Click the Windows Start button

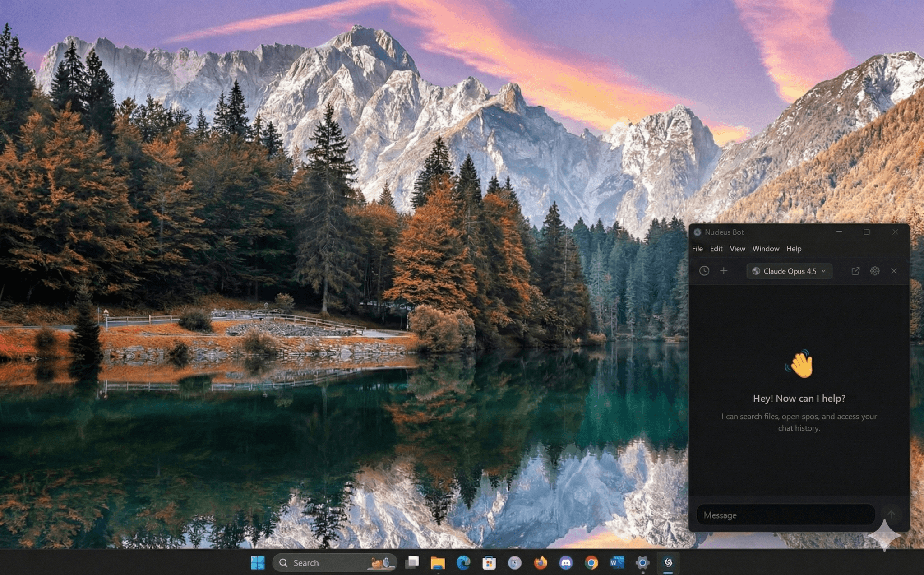coord(257,562)
